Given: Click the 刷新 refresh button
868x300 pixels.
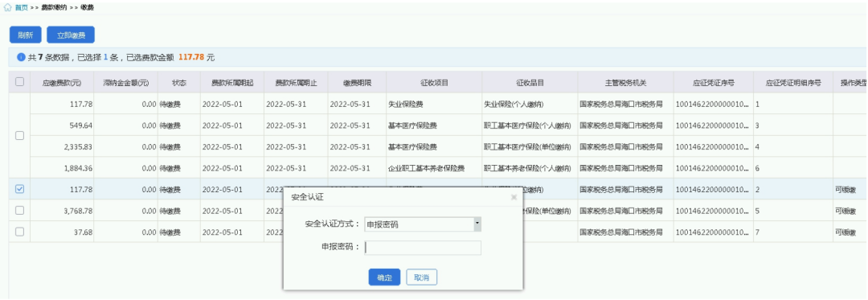Looking at the screenshot, I should coord(26,35).
